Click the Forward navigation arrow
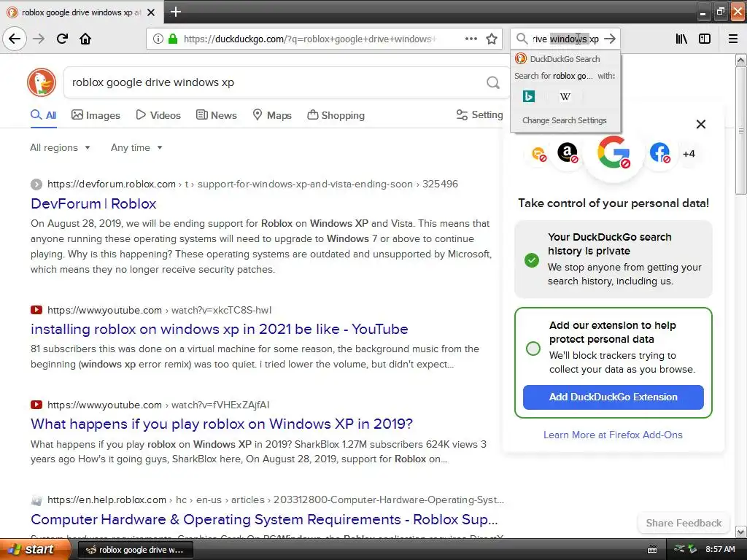Viewport: 747px width, 560px height. (x=39, y=39)
